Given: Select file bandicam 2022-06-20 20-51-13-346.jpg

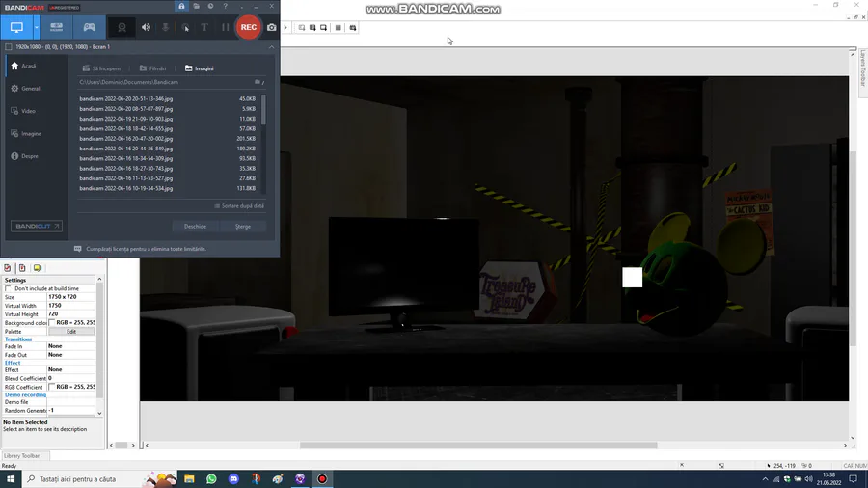Looking at the screenshot, I should coord(168,99).
